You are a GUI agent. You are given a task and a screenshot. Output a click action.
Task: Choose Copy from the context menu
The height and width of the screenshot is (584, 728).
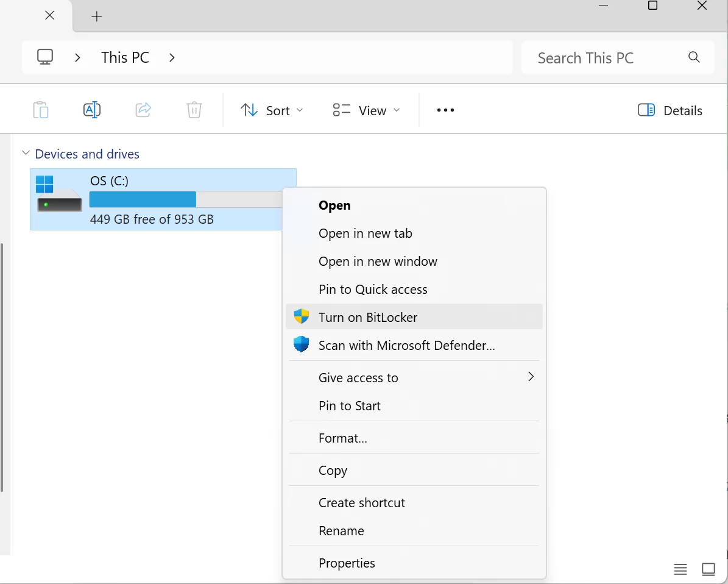click(414, 470)
